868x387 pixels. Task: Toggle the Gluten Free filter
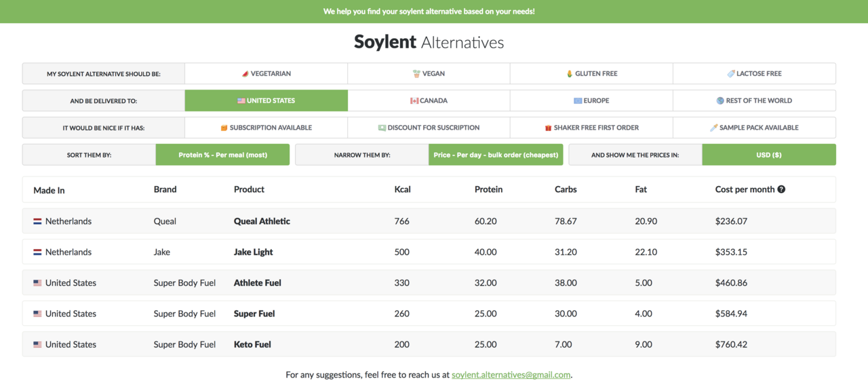point(591,73)
